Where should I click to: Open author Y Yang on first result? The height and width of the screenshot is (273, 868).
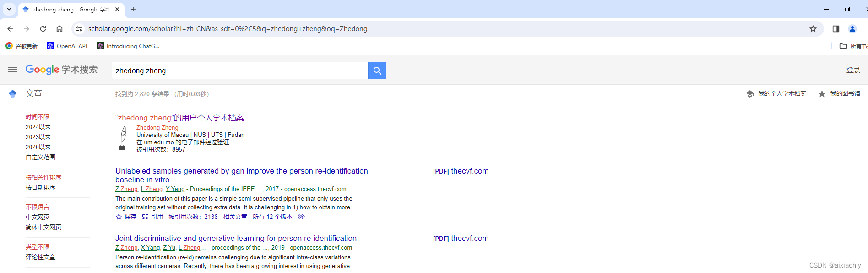(x=175, y=189)
